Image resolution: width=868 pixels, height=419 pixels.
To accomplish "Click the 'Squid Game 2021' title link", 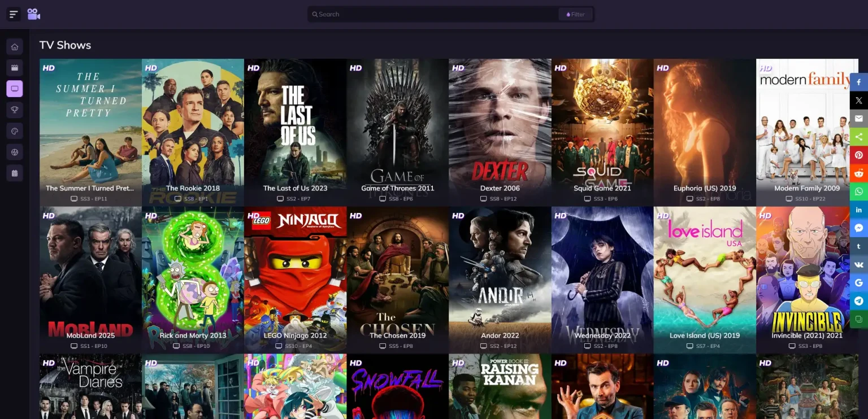I will [602, 188].
